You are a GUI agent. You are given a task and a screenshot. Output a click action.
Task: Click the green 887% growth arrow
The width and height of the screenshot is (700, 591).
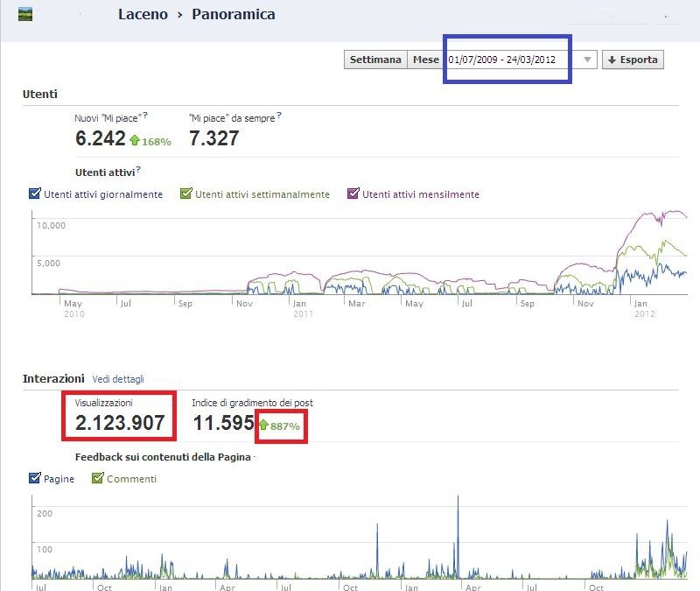(x=265, y=426)
